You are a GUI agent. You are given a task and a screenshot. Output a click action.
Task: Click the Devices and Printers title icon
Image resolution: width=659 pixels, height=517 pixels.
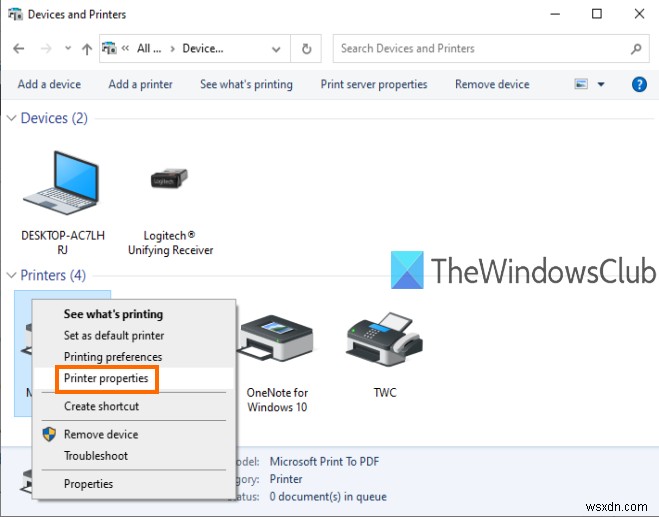coord(16,14)
